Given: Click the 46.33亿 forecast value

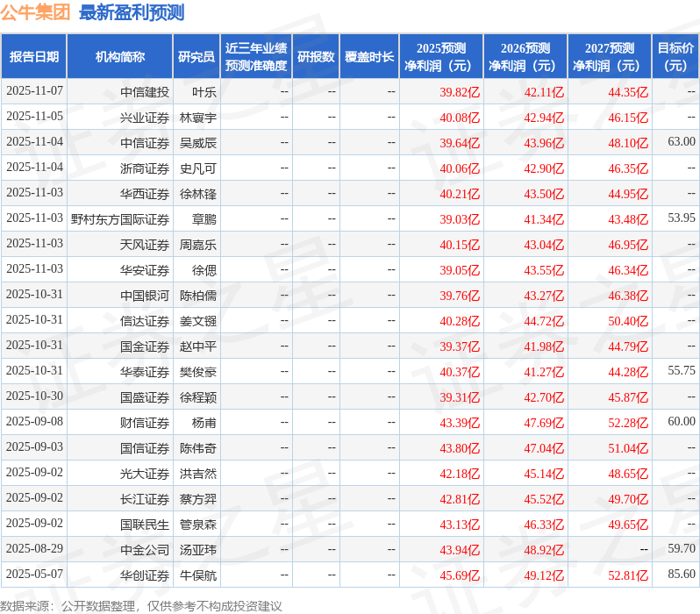Looking at the screenshot, I should 544,525.
